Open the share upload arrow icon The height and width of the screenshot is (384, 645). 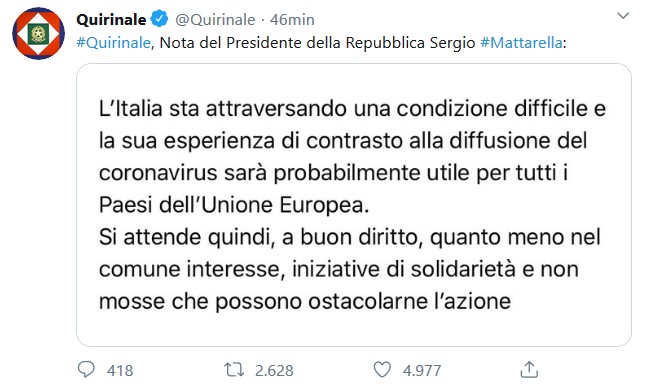click(x=529, y=369)
